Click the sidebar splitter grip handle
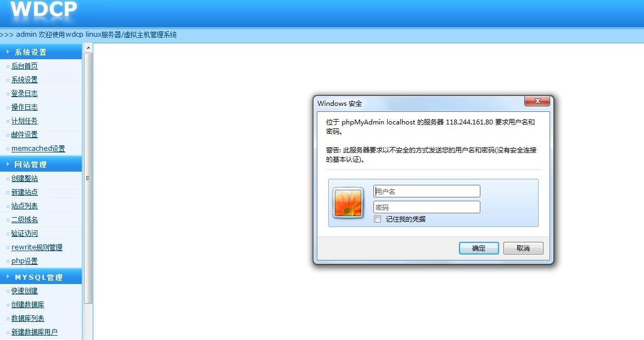The image size is (644, 340). 88,178
